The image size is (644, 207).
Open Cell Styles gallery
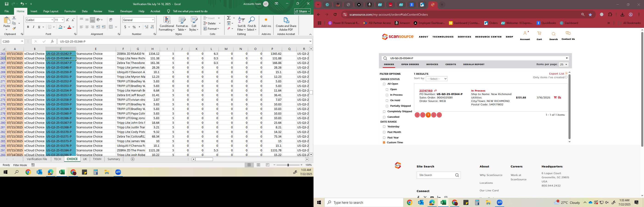[x=194, y=24]
